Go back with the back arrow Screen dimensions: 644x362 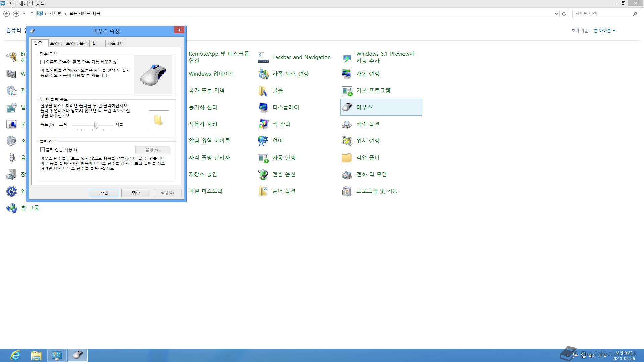tap(6, 14)
